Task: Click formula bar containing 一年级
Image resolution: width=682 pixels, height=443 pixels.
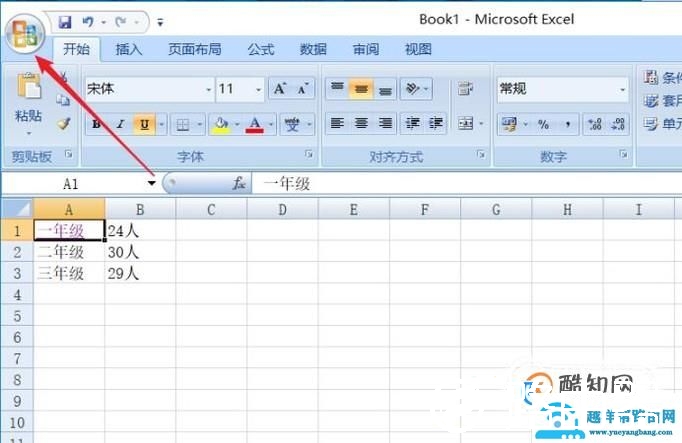Action: point(468,184)
